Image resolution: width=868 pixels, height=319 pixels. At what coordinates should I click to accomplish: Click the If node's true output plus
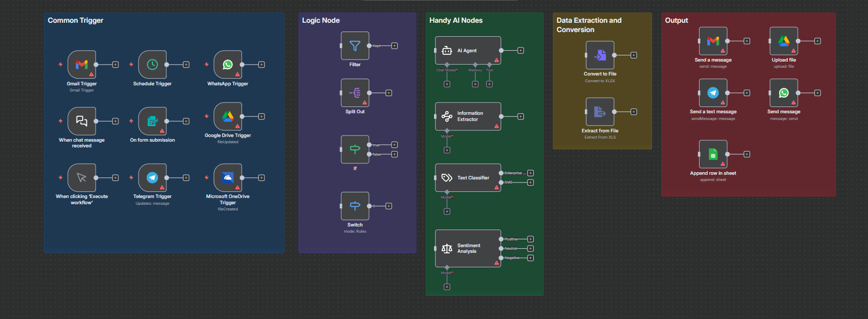tap(394, 145)
